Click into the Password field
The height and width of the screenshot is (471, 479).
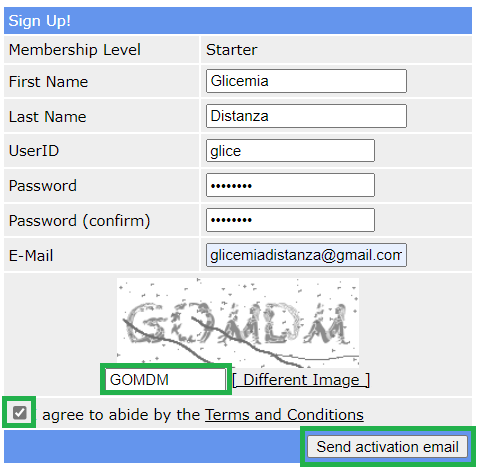[x=290, y=185]
